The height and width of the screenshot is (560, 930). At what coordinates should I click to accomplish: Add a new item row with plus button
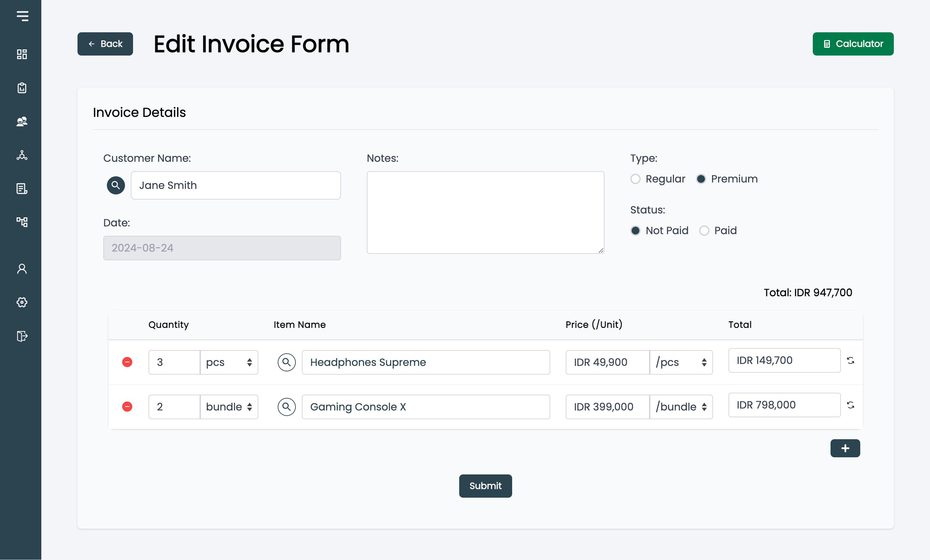pyautogui.click(x=845, y=448)
